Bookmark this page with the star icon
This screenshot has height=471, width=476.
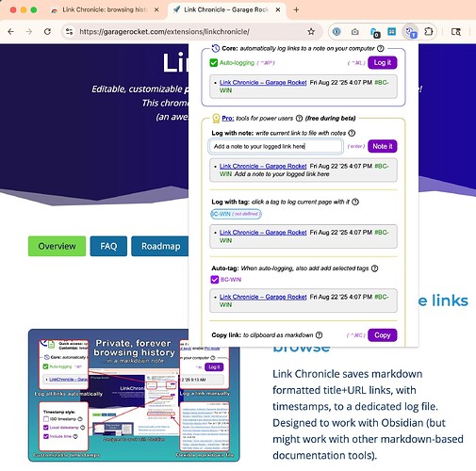(x=311, y=32)
